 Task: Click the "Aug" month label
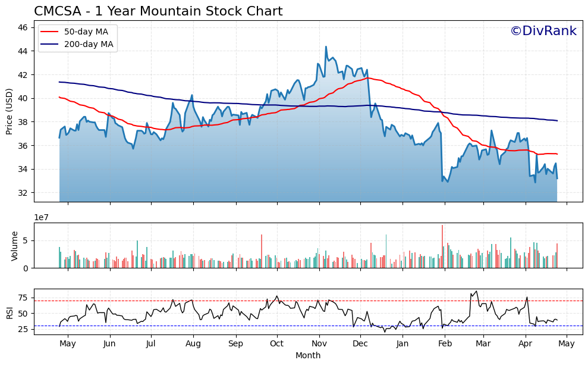click(193, 344)
